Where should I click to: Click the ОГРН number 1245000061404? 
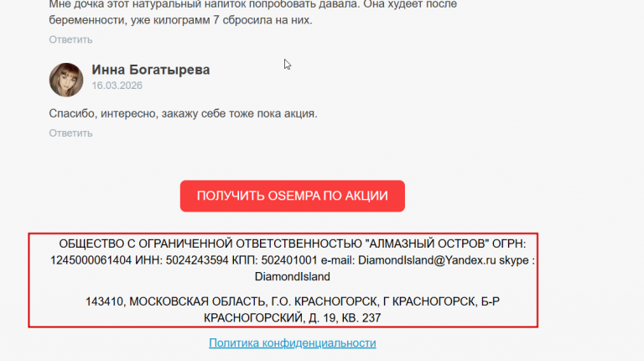tap(91, 260)
